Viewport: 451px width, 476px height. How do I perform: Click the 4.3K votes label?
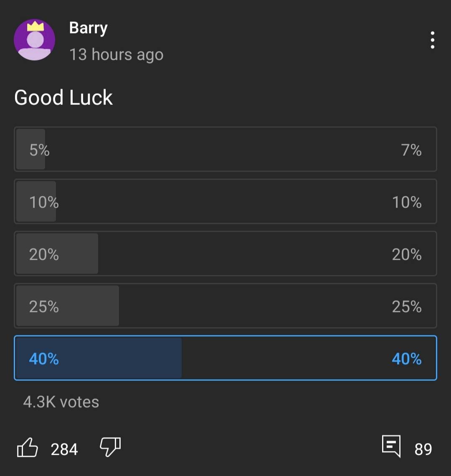click(x=61, y=402)
